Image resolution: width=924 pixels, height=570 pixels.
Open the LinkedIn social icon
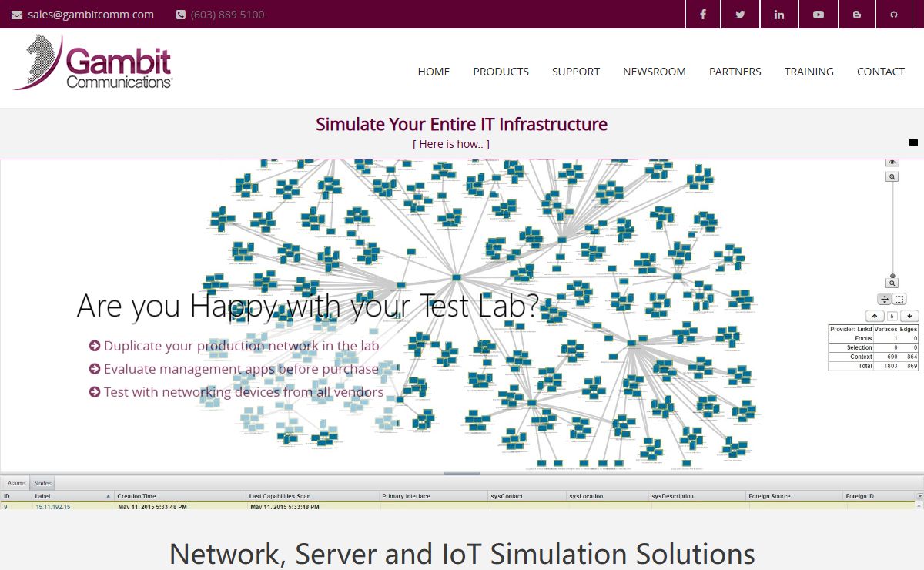(779, 15)
